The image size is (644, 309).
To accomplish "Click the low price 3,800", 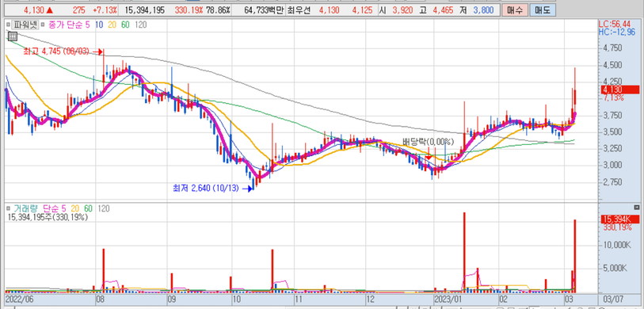I will pyautogui.click(x=483, y=10).
